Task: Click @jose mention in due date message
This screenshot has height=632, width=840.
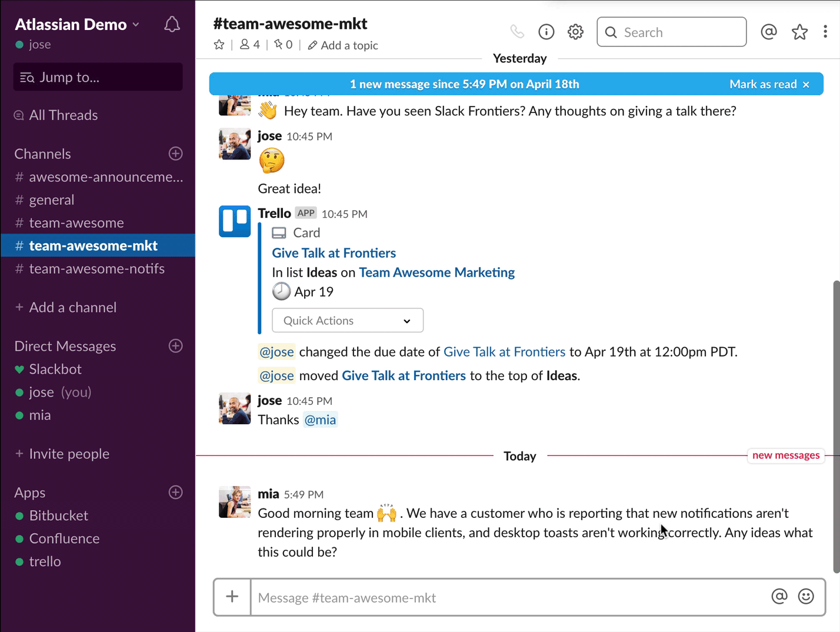Action: 276,352
